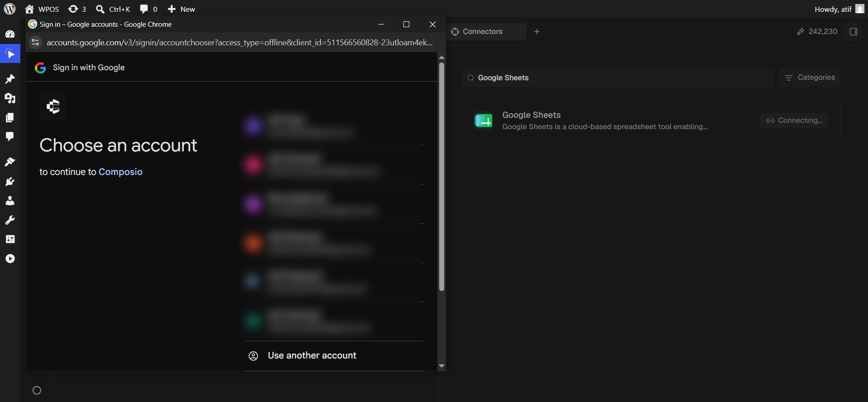Viewport: 868px width, 402px height.
Task: Open the Google Sheets connector card
Action: point(651,121)
